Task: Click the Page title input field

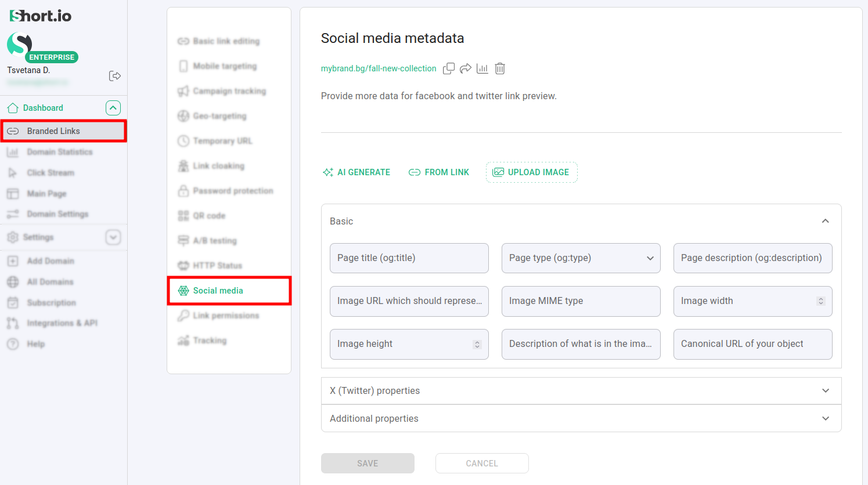Action: [409, 258]
